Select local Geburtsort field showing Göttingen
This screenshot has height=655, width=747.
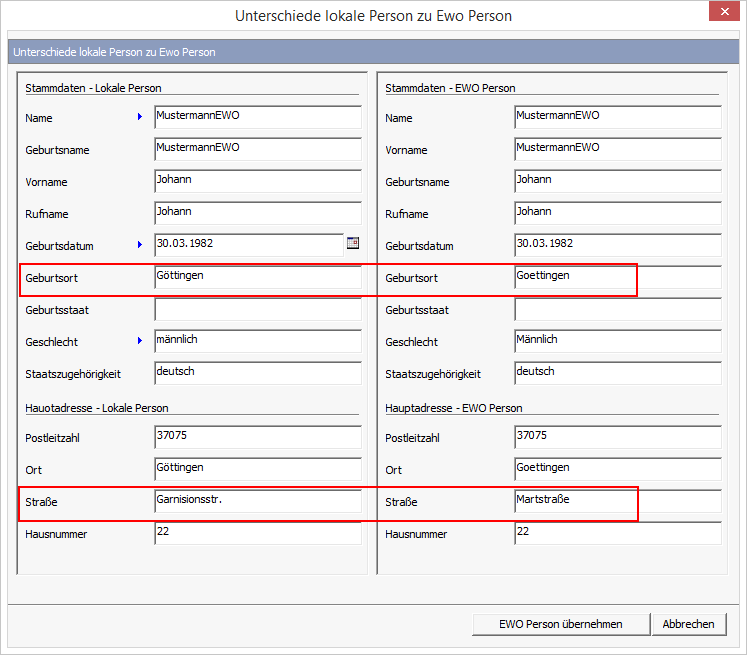tap(257, 277)
